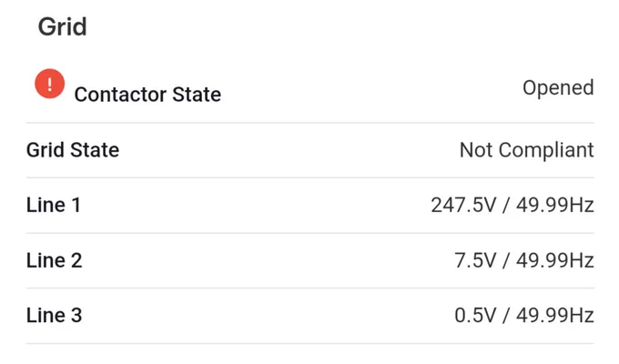Screen dimensions: 619x364
Task: Click the word State in Contactor State
Action: coord(197,95)
